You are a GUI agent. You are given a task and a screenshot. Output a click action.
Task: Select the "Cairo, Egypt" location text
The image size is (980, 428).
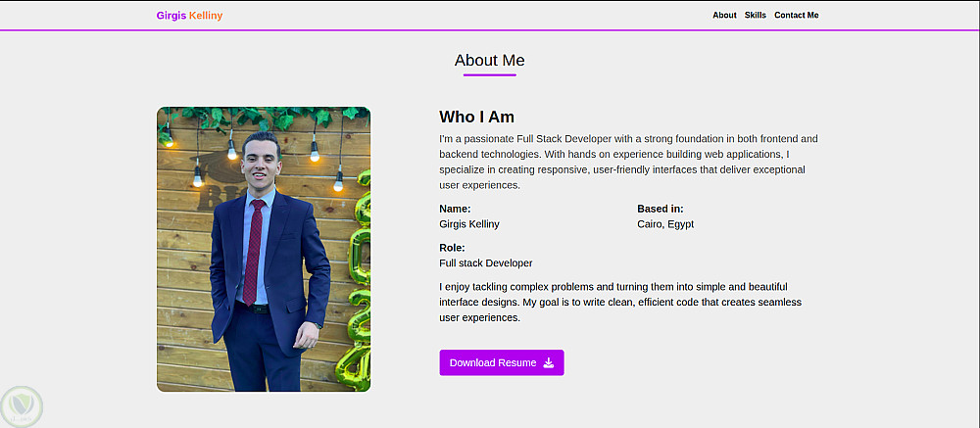tap(665, 224)
